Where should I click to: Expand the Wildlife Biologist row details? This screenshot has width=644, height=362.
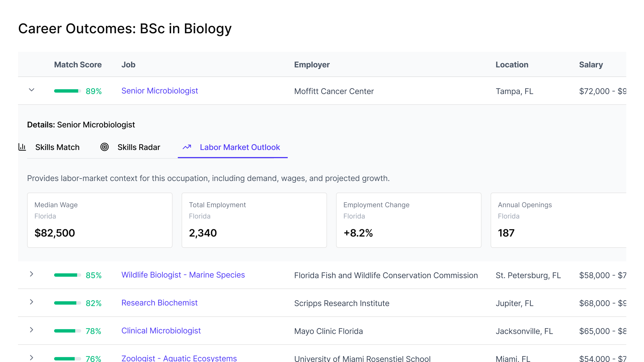coord(32,274)
